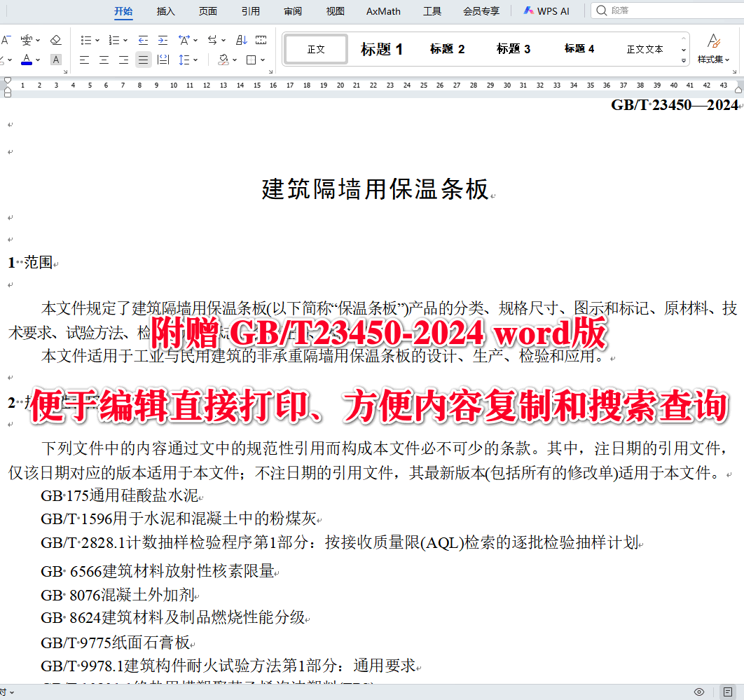This screenshot has width=744, height=700.
Task: Increase paragraph indent
Action: click(x=163, y=39)
